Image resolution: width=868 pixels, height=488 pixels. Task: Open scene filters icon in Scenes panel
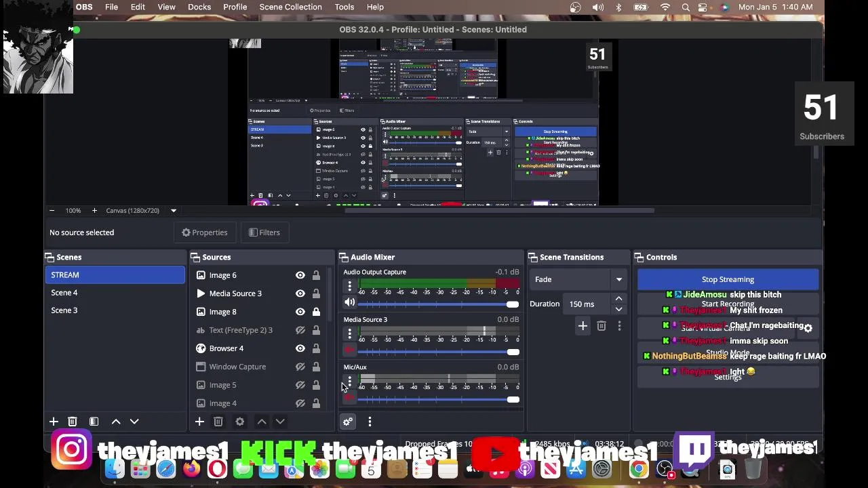(94, 422)
